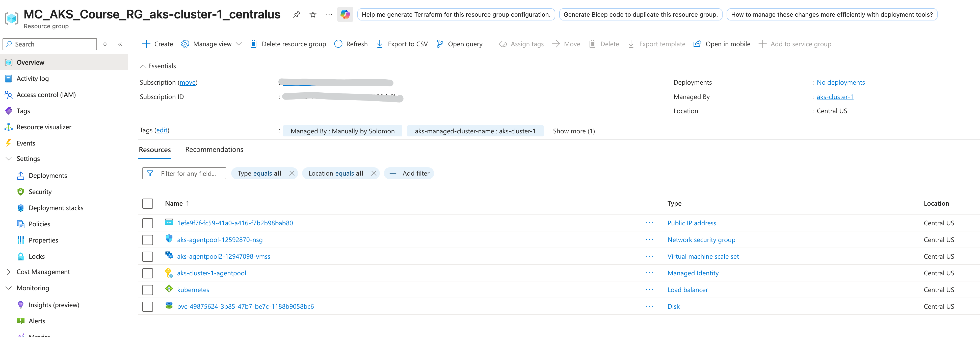This screenshot has width=980, height=337.
Task: Open the aks-cluster-1 Managed By link
Action: click(835, 97)
